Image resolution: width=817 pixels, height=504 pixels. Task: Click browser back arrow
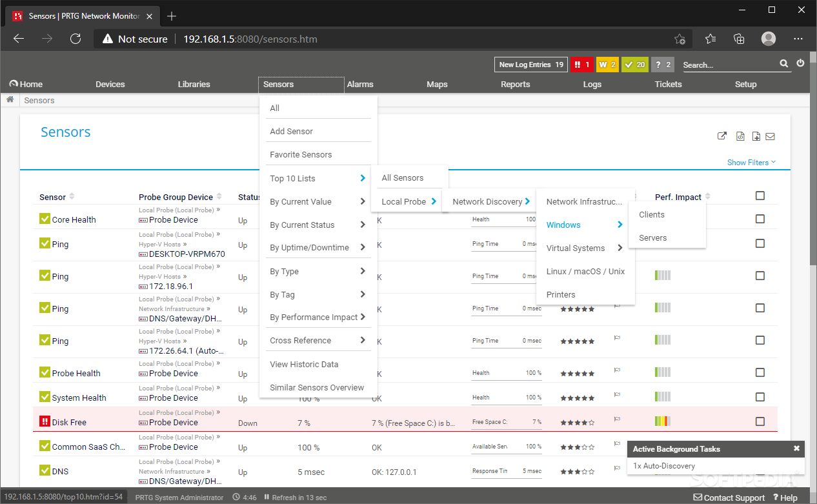tap(19, 39)
